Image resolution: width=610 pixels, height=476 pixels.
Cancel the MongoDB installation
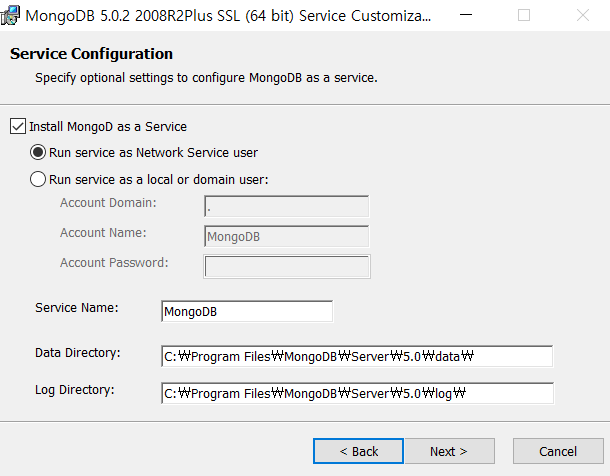tap(558, 451)
